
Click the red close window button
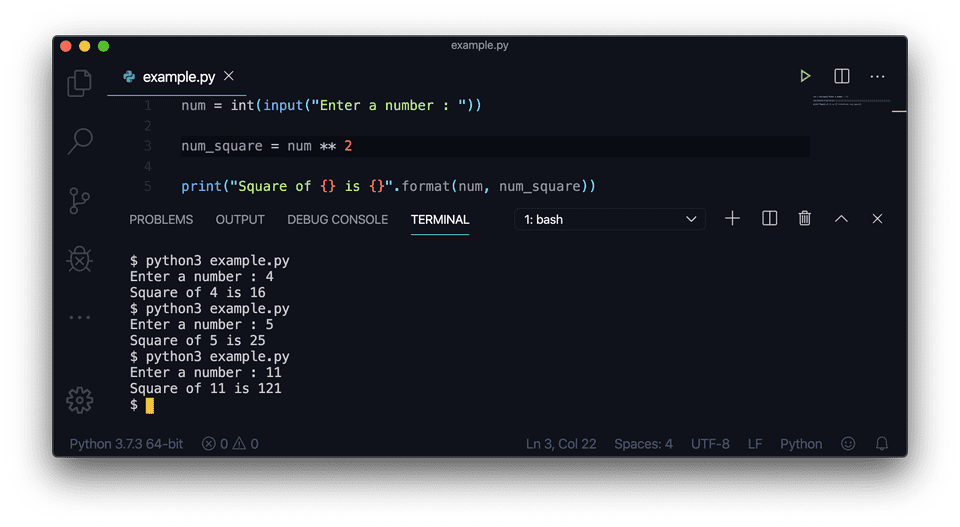point(66,46)
